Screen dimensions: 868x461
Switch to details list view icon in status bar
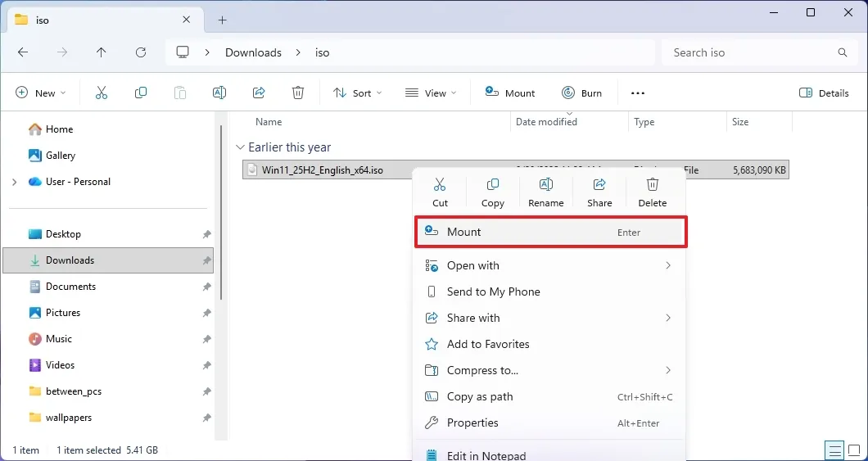[x=835, y=450]
